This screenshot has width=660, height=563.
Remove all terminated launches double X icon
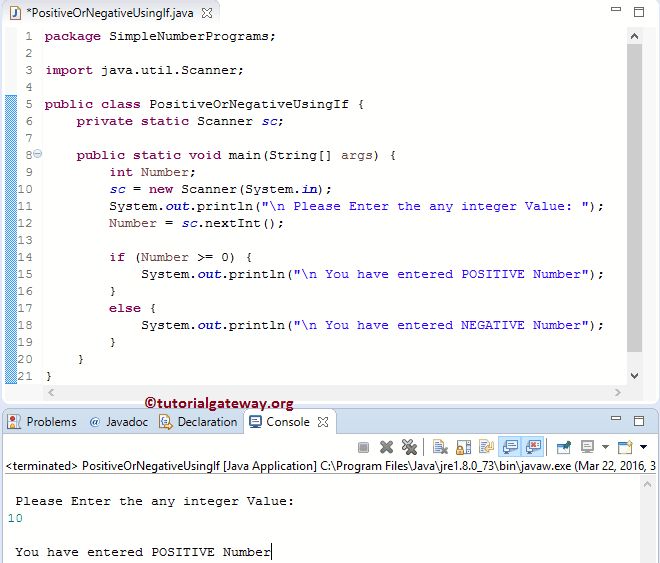pyautogui.click(x=409, y=447)
